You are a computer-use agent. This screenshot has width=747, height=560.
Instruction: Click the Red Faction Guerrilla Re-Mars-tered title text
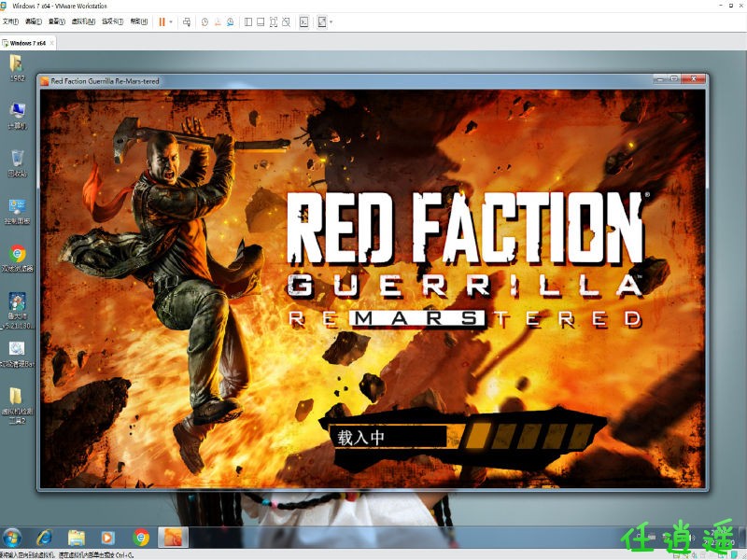(105, 81)
